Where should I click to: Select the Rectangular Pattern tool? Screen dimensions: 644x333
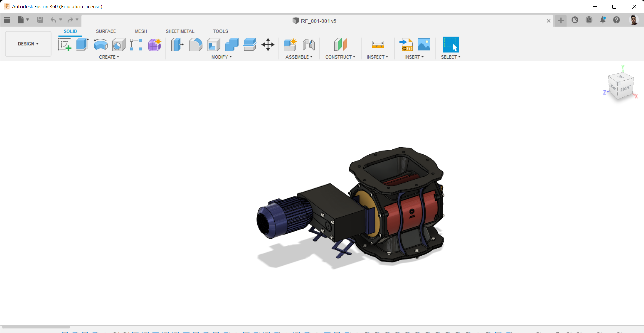click(x=136, y=44)
